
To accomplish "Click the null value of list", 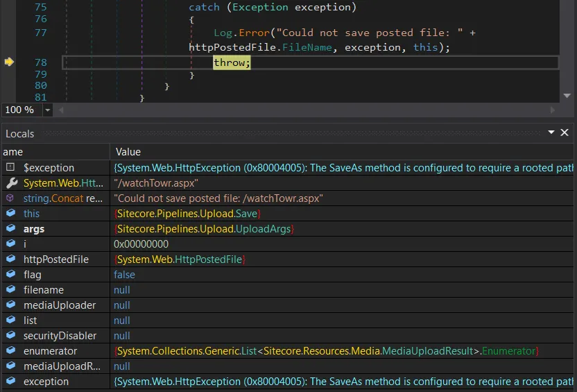I will [122, 321].
